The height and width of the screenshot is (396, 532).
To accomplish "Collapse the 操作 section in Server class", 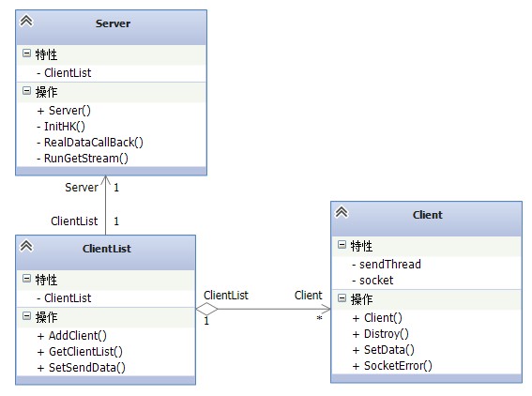I will coord(26,91).
